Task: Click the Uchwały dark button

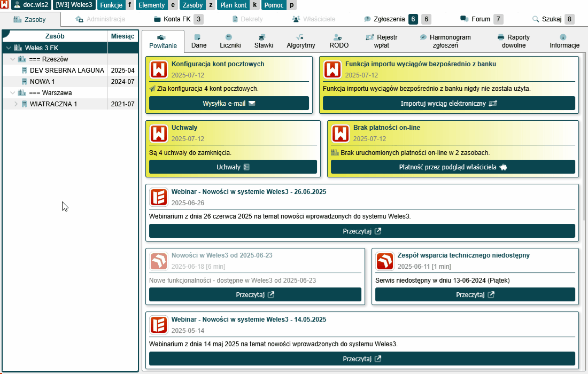Action: coord(233,167)
